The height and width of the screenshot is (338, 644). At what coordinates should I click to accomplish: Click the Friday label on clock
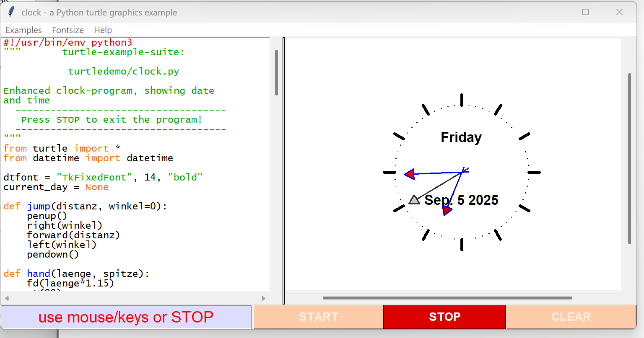coord(461,137)
